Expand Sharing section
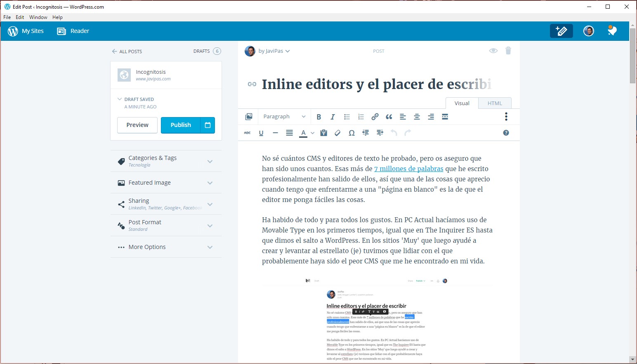This screenshot has height=364, width=637. pyautogui.click(x=166, y=204)
